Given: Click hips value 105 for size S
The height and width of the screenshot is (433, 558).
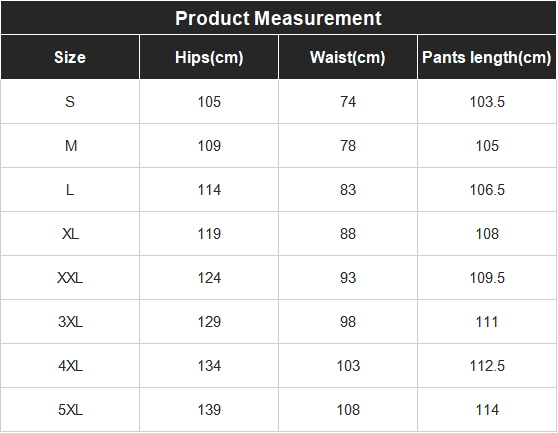Looking at the screenshot, I should tap(209, 102).
